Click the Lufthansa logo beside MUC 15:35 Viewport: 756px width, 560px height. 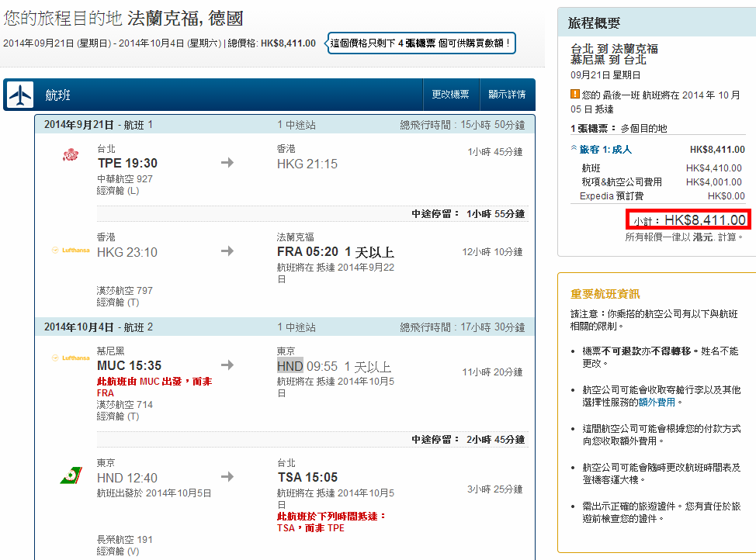click(x=71, y=358)
